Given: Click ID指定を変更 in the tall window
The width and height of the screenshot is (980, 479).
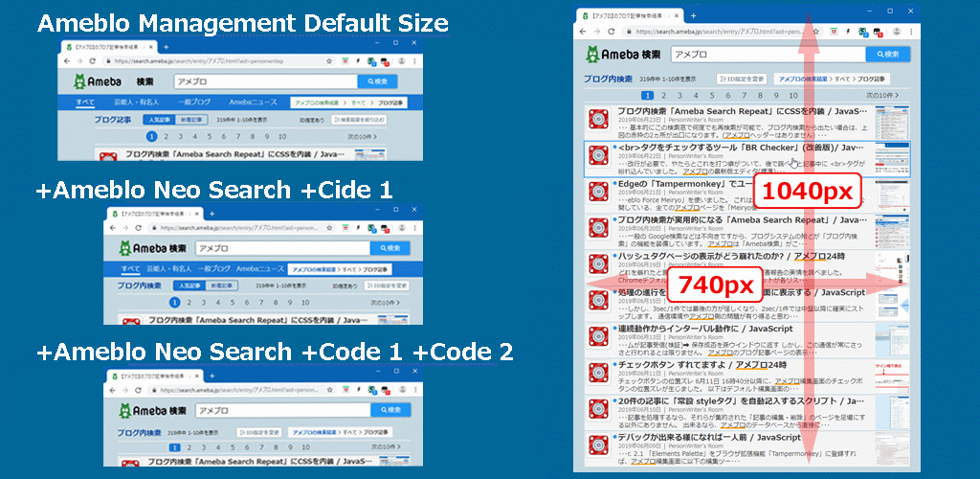Looking at the screenshot, I should [x=742, y=79].
